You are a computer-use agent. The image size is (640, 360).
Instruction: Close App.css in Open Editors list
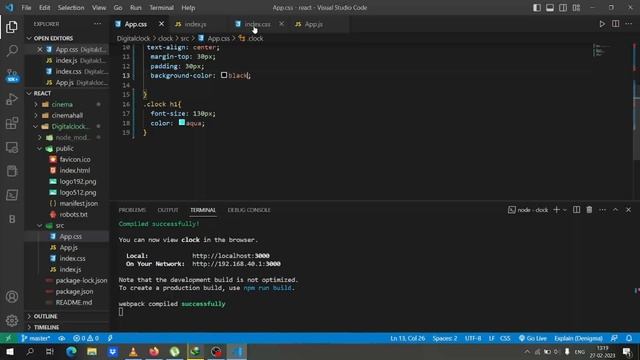(40, 49)
